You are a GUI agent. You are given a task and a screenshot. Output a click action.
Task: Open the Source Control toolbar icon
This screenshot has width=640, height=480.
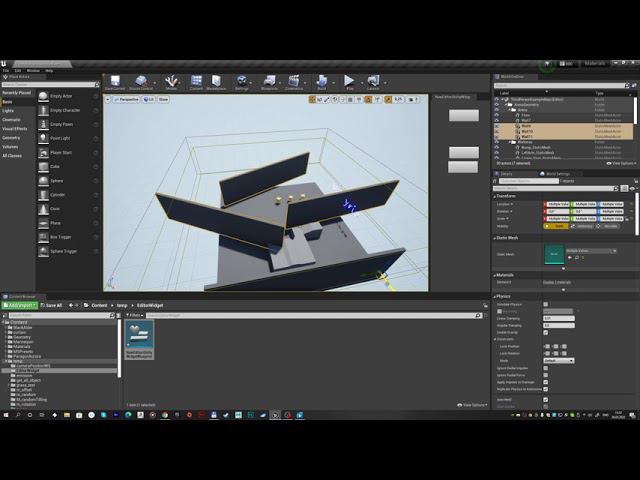point(141,81)
